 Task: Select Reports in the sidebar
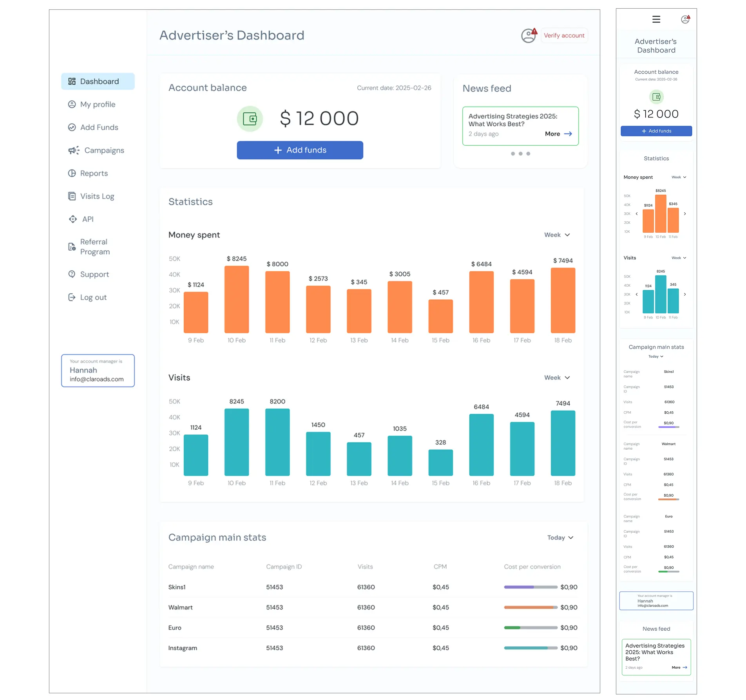pos(94,173)
